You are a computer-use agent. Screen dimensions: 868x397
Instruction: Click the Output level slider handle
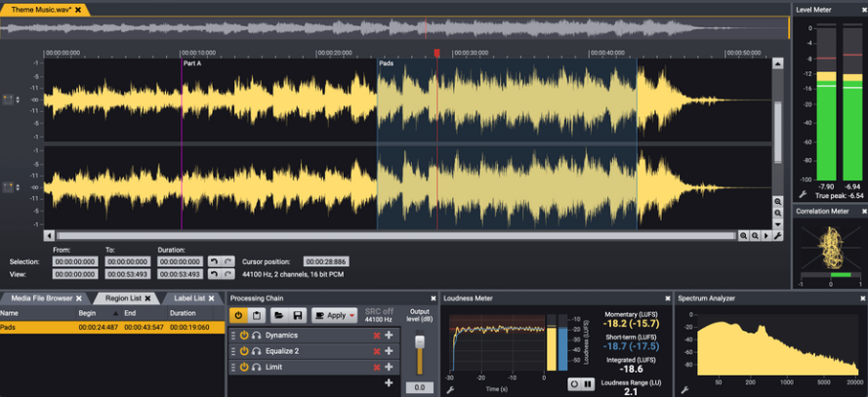(420, 343)
